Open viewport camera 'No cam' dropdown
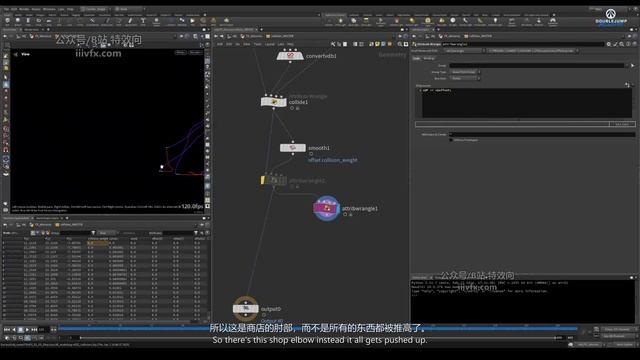Viewport: 640px width, 360px height. (x=196, y=53)
